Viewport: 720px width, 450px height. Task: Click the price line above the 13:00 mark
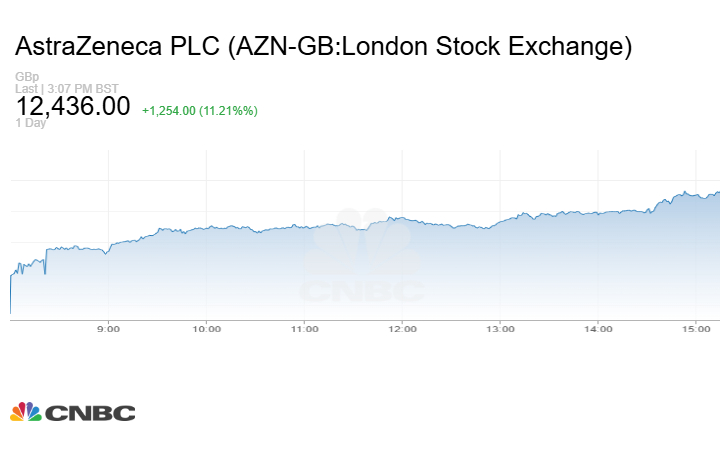pyautogui.click(x=500, y=221)
